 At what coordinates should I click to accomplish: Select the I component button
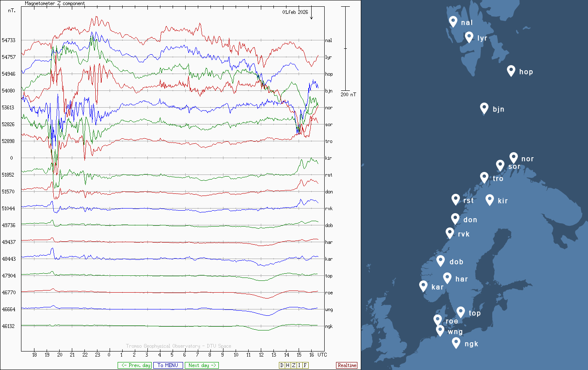point(299,365)
